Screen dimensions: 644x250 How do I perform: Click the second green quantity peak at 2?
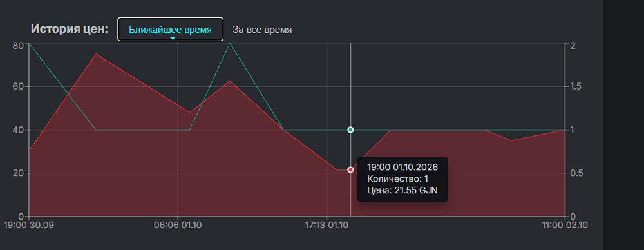click(230, 43)
